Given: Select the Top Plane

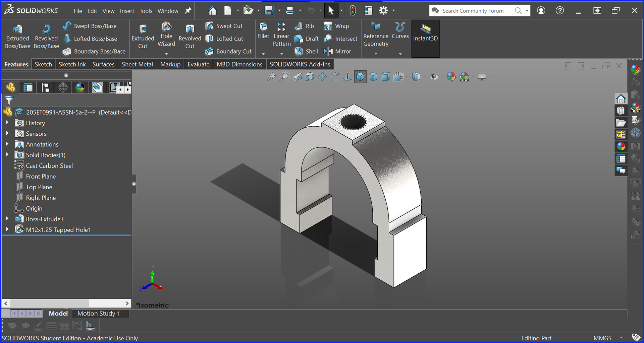Looking at the screenshot, I should point(39,187).
